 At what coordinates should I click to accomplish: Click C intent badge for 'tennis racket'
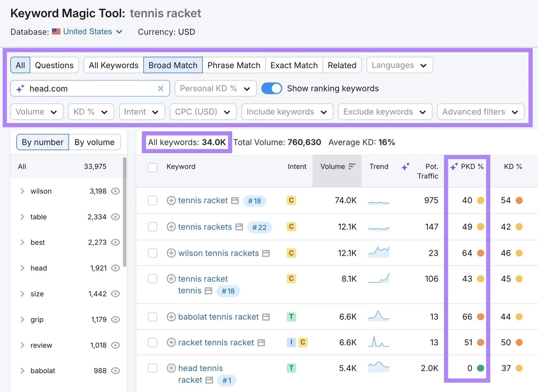[291, 200]
